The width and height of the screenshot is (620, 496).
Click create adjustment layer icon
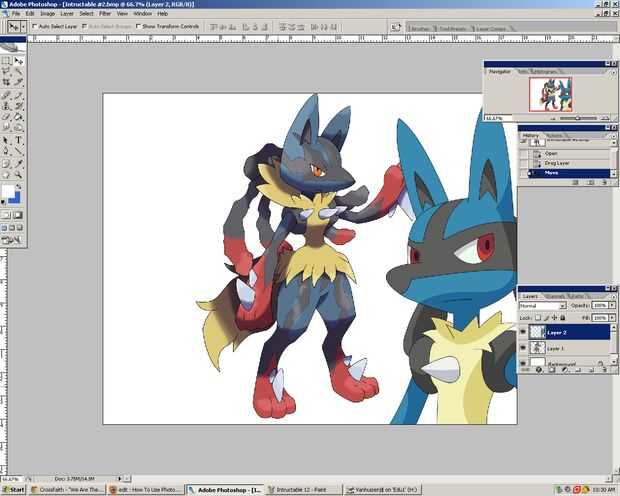click(x=565, y=370)
